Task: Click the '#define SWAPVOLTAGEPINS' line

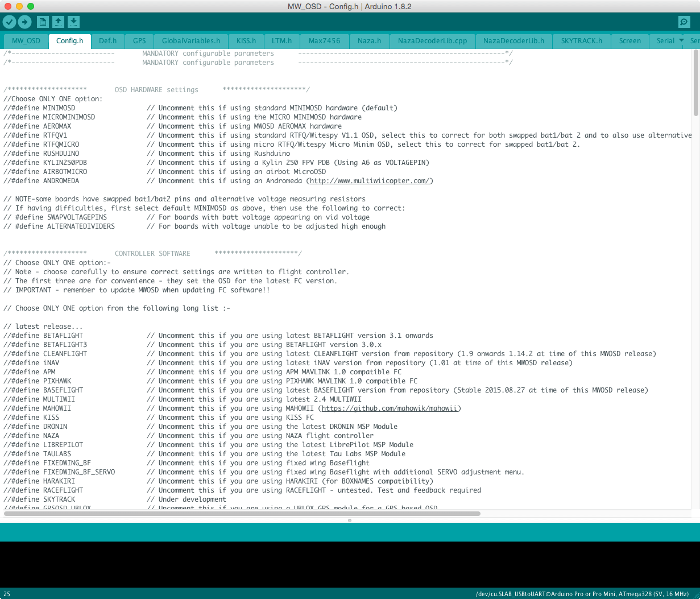Action: [187, 217]
